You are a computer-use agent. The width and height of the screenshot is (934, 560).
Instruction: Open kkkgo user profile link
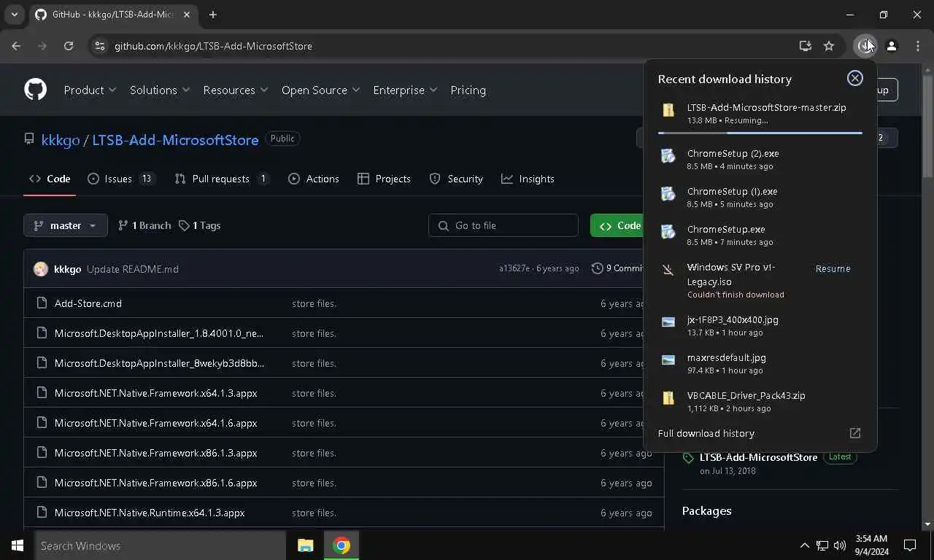click(x=61, y=140)
